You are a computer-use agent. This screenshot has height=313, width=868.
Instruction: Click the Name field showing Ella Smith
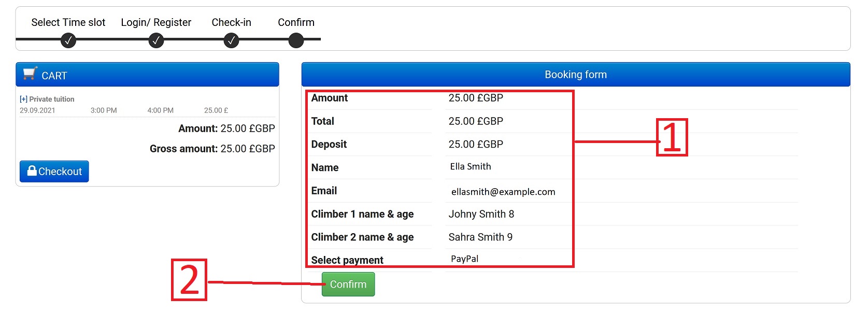coord(471,167)
